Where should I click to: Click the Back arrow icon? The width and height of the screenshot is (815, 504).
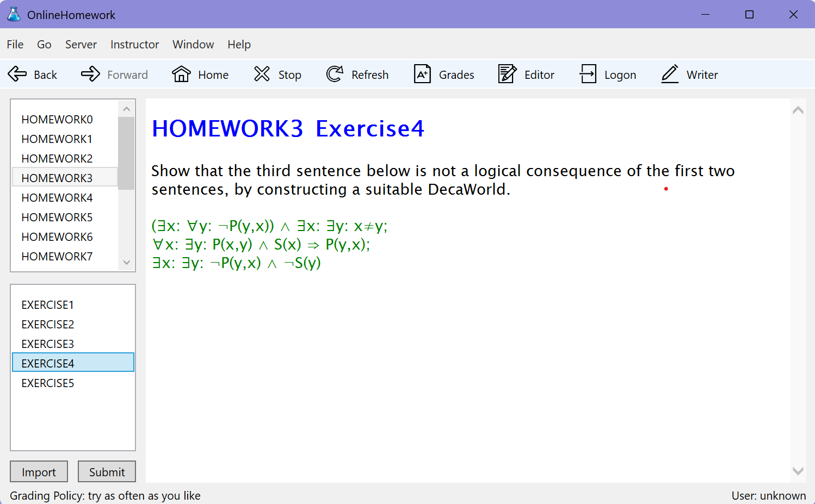pyautogui.click(x=17, y=74)
